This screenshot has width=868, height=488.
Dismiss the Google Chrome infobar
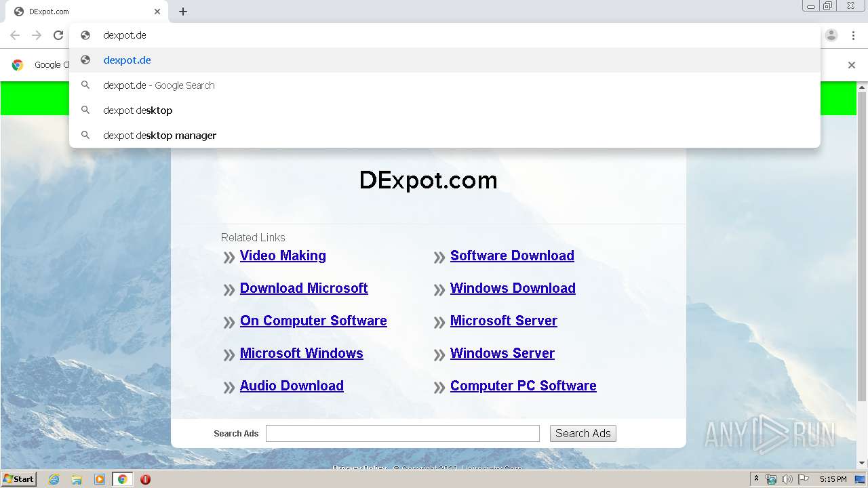(852, 65)
